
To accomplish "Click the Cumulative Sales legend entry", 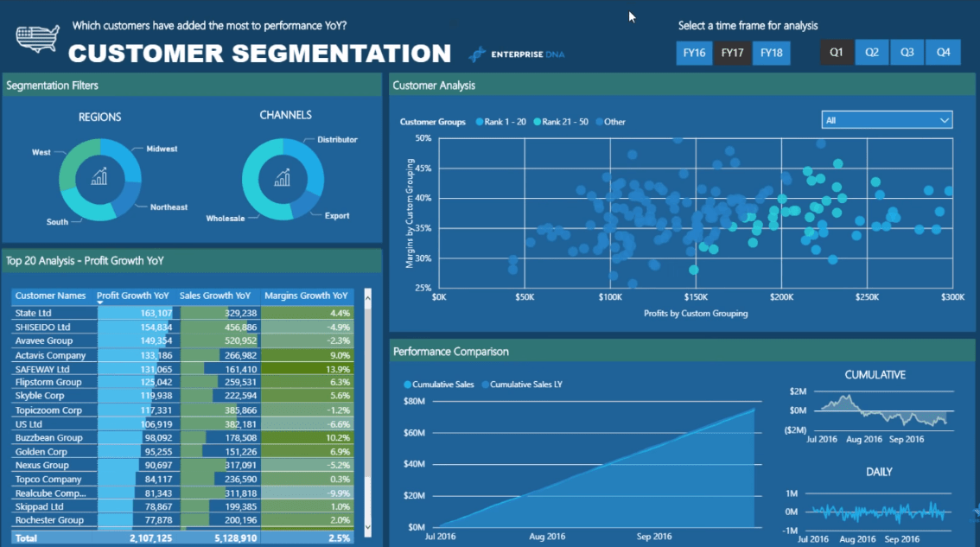I will click(439, 385).
